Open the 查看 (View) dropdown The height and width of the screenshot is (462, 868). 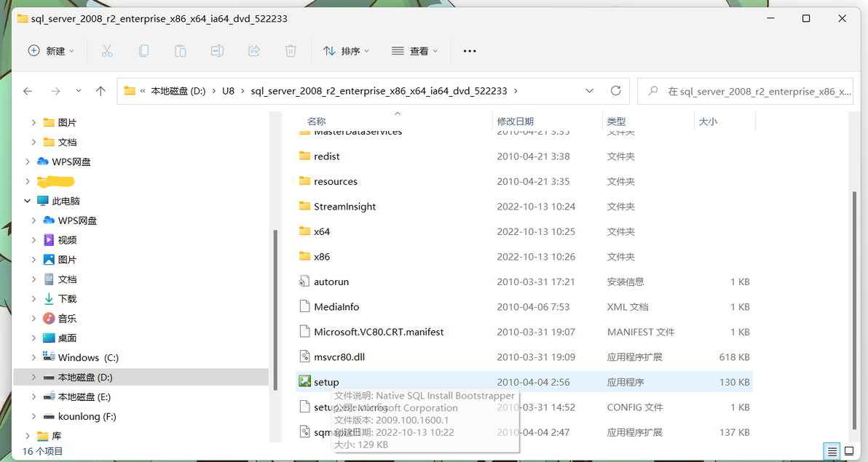[x=414, y=51]
